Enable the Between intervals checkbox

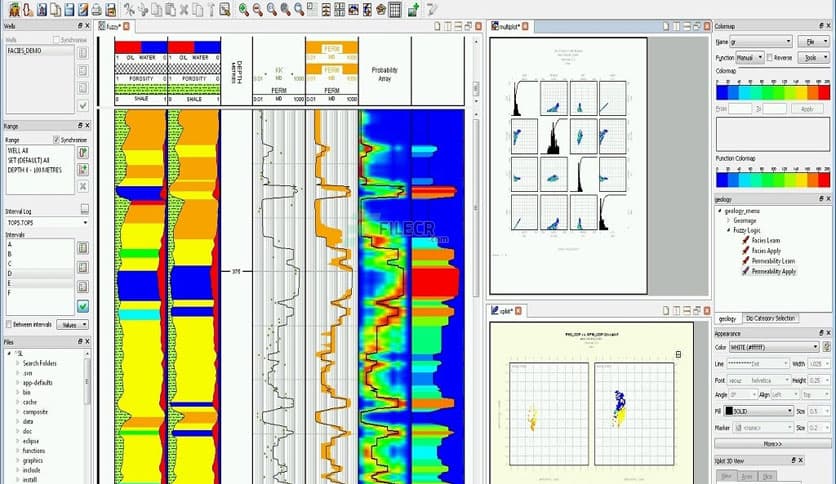click(9, 324)
